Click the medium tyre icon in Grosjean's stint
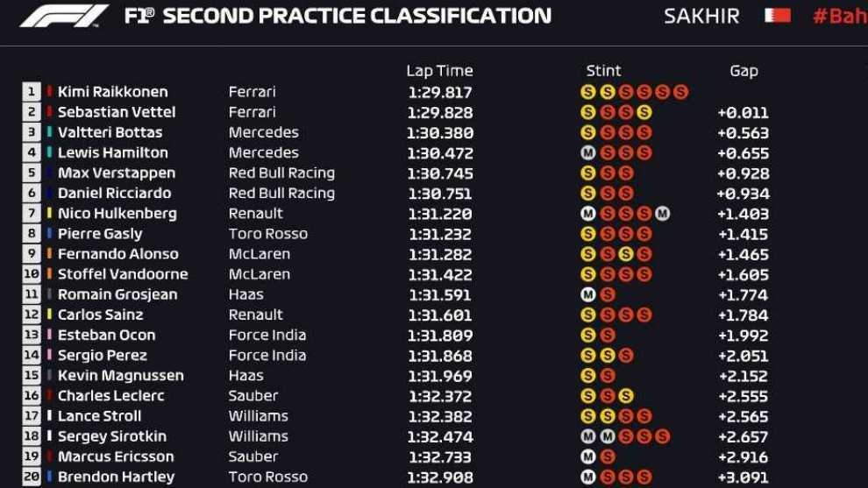Image resolution: width=868 pixels, height=488 pixels. click(588, 295)
